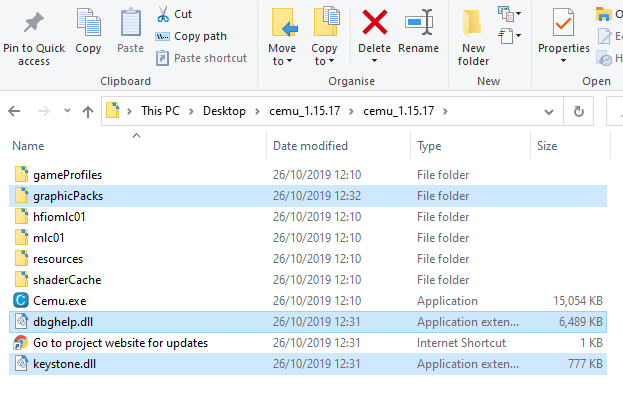
Task: Click the Copy icon in Clipboard group
Action: (88, 23)
